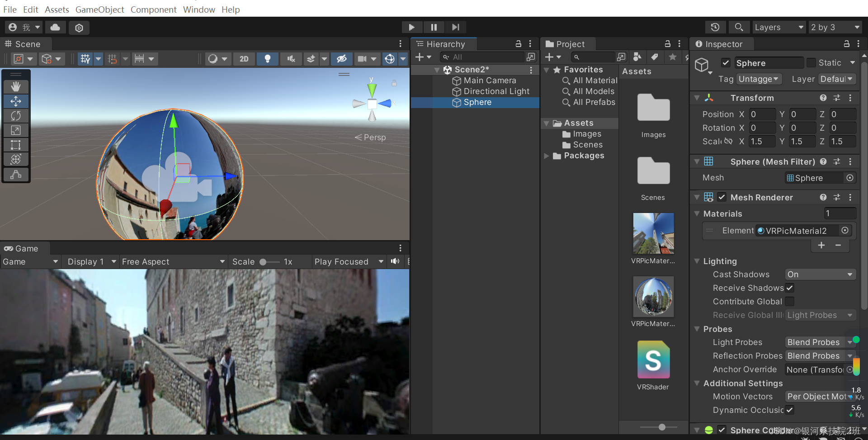This screenshot has height=440, width=868.
Task: Select the Rotate tool
Action: 16,116
